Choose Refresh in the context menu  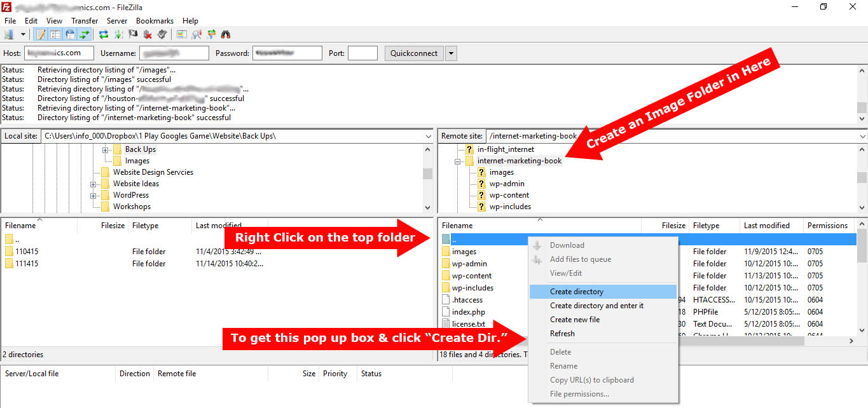(x=562, y=334)
